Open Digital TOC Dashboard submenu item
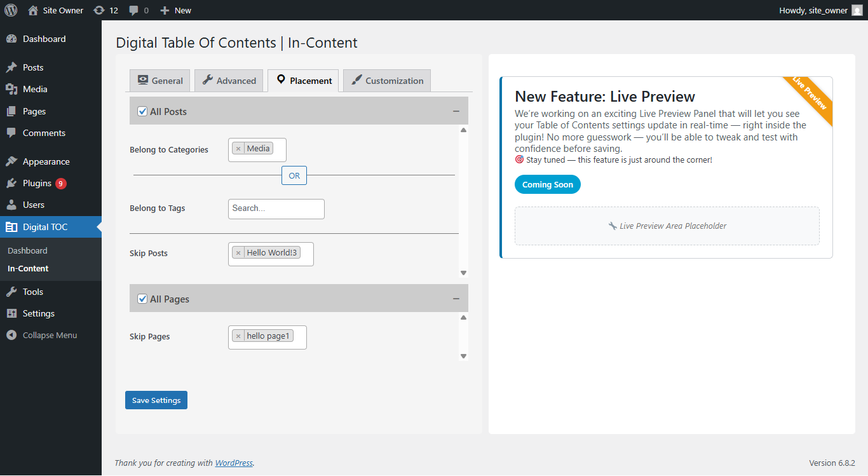 (27, 250)
